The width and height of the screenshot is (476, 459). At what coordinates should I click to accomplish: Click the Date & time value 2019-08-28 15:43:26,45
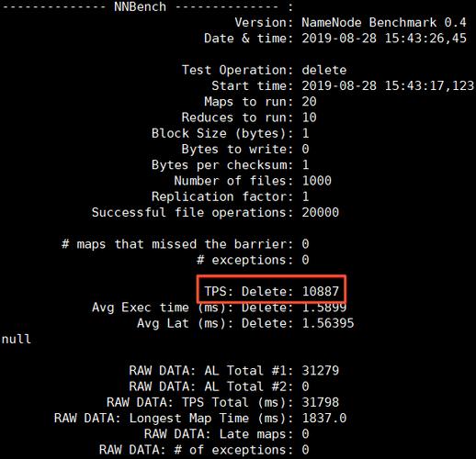(384, 39)
